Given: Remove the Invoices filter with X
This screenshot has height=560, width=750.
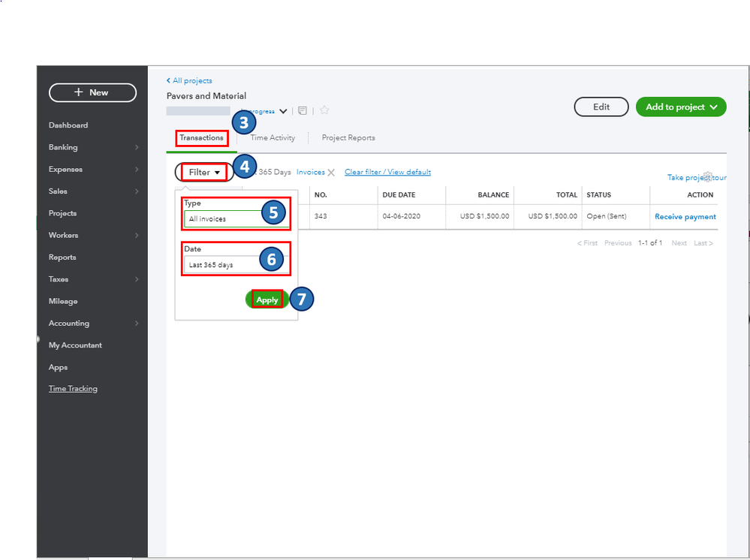Looking at the screenshot, I should point(331,172).
